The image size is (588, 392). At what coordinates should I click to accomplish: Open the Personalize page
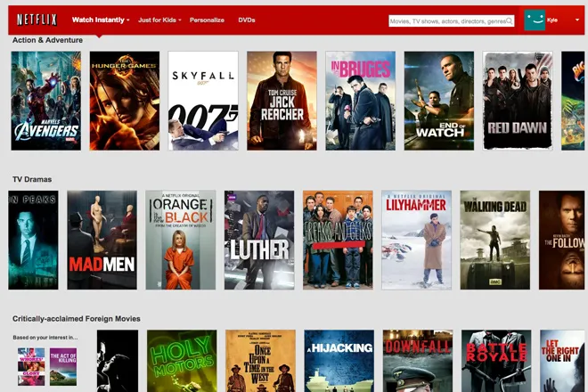[x=207, y=20]
